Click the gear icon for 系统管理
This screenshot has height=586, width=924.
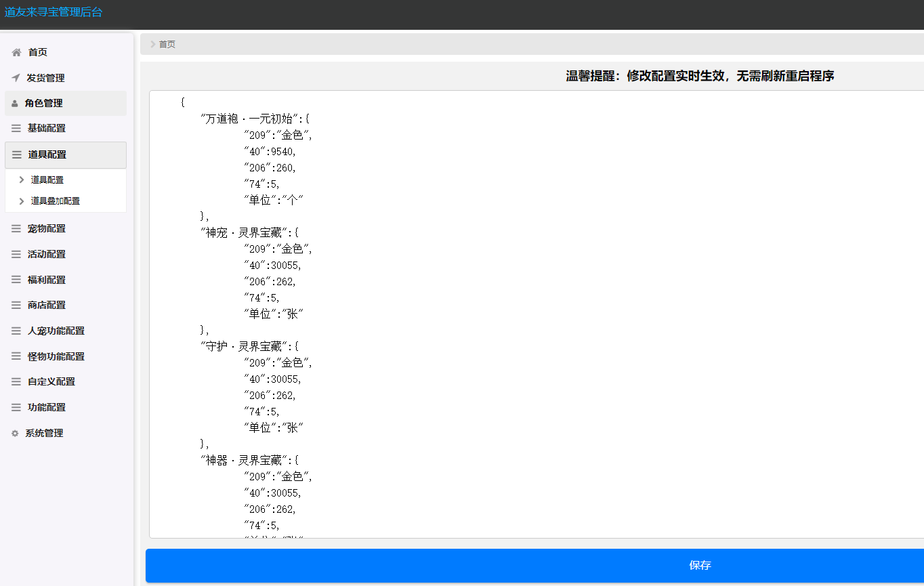tap(15, 434)
